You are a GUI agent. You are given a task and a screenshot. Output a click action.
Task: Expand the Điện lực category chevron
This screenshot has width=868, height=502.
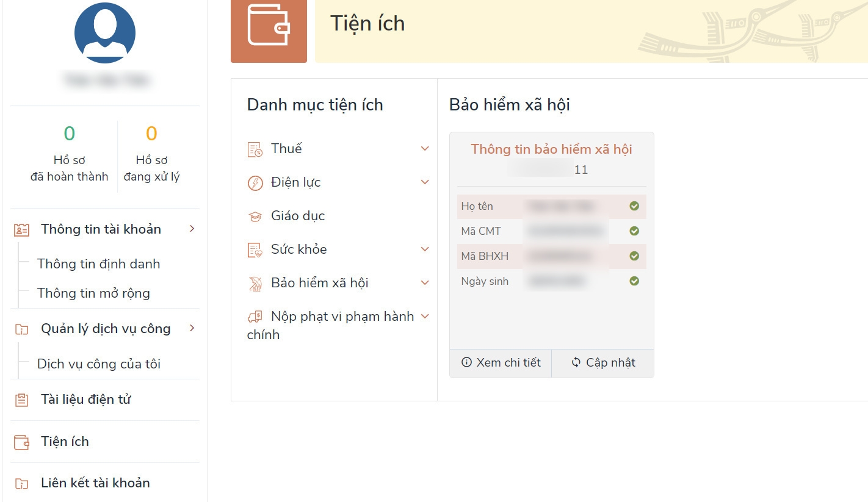tap(425, 182)
